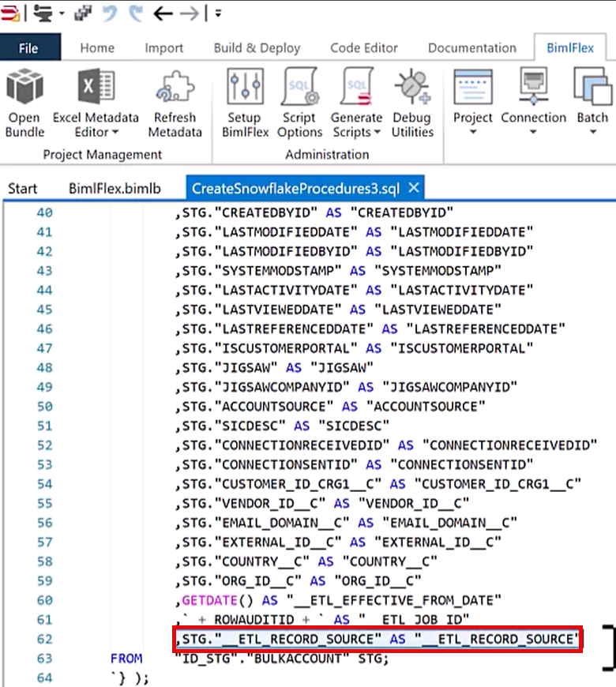
Task: Click STG."EMAIL_DOMAIN__C" on line 56
Action: pos(266,523)
